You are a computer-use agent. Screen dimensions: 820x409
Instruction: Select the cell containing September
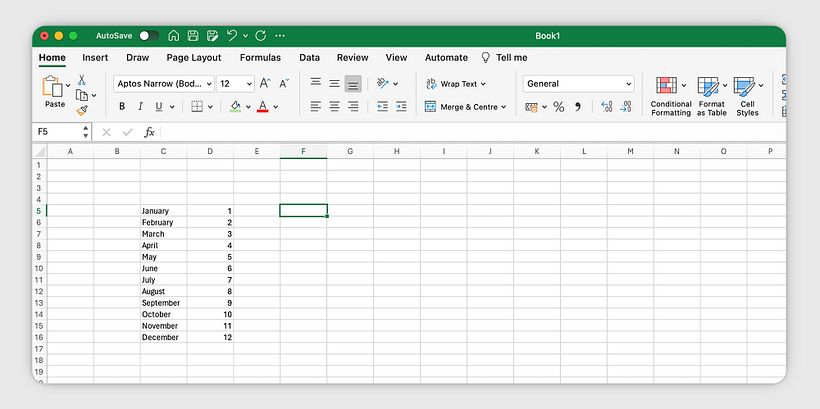(164, 303)
